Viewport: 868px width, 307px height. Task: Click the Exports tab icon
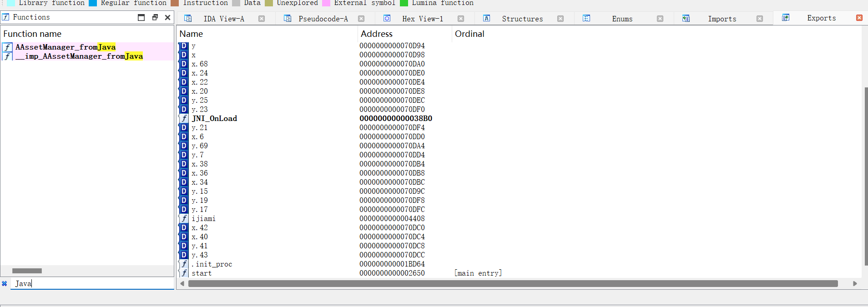786,17
